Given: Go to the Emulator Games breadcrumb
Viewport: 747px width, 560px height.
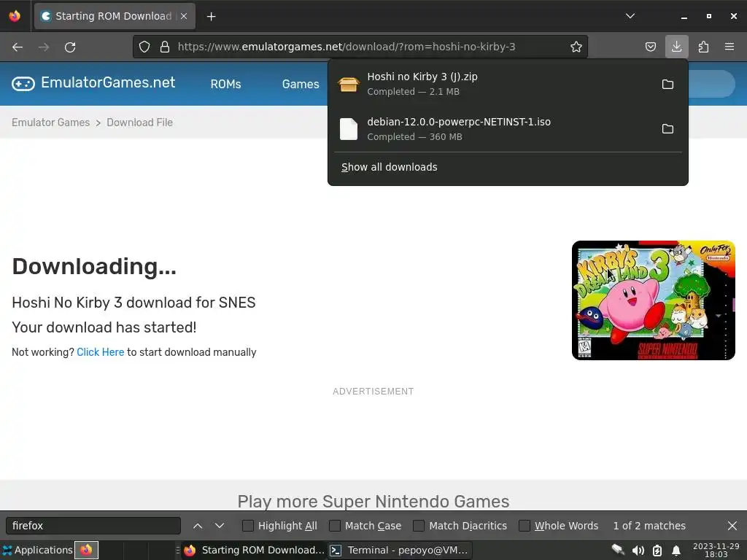Looking at the screenshot, I should [x=50, y=122].
